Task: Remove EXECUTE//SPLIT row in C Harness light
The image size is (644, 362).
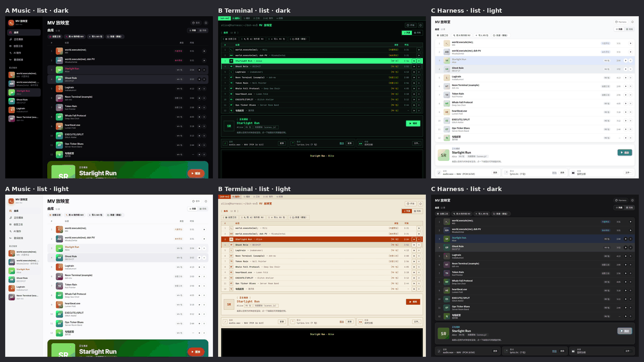Action: 631,121
